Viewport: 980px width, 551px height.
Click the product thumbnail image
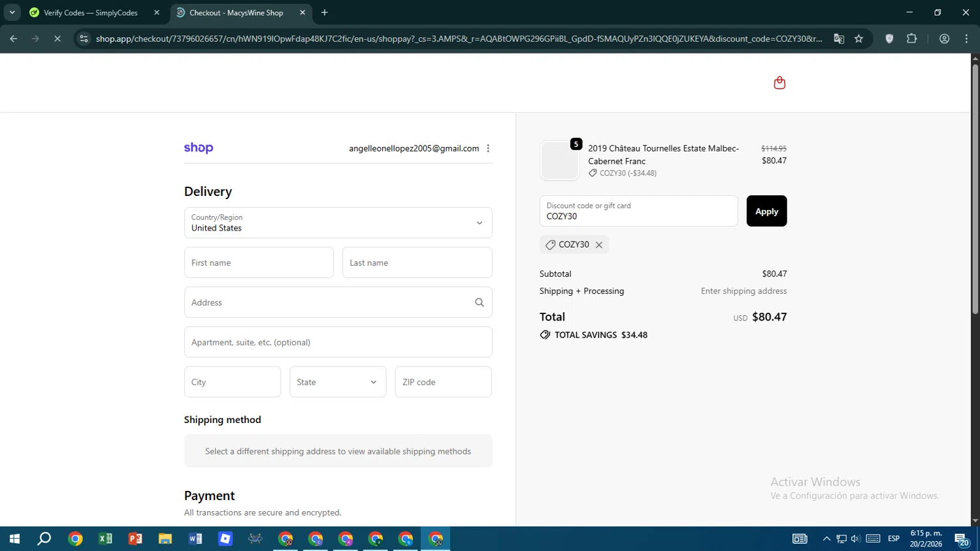(x=559, y=161)
